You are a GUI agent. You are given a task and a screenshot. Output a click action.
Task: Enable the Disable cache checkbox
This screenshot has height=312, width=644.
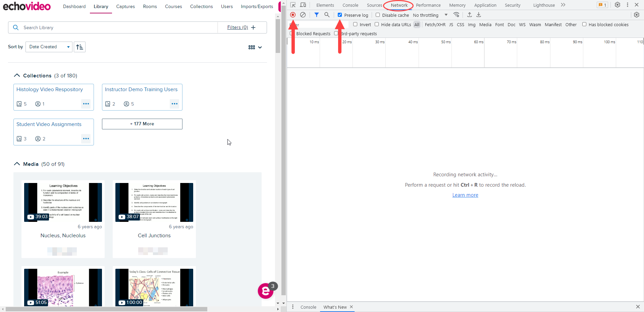(378, 15)
